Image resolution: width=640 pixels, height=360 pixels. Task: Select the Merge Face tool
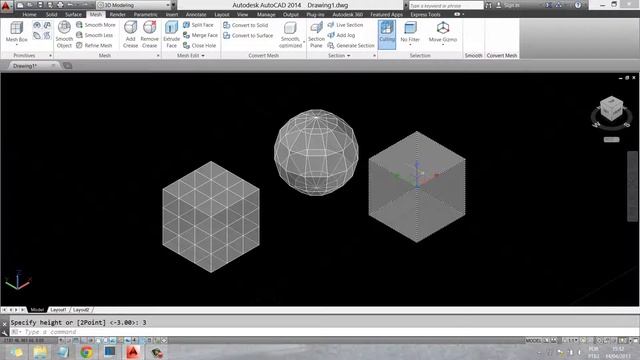(200, 35)
